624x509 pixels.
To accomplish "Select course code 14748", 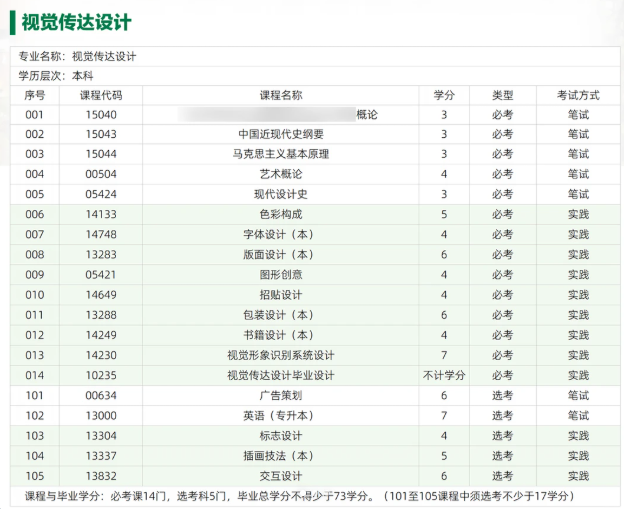I will (x=101, y=234).
